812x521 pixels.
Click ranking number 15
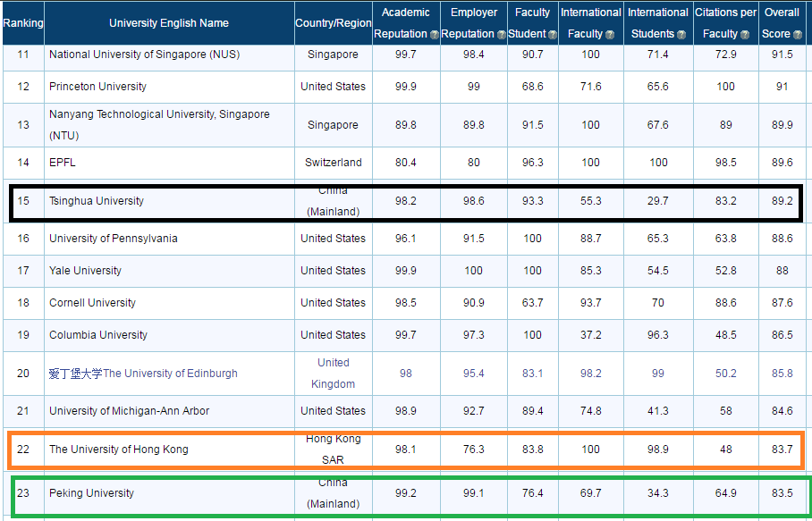pyautogui.click(x=23, y=201)
